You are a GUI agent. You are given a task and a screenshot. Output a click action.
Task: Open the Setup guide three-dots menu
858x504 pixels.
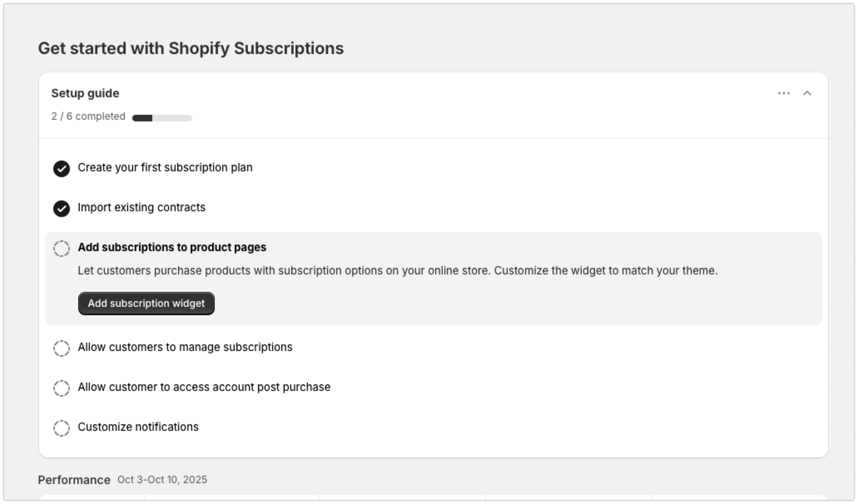784,94
